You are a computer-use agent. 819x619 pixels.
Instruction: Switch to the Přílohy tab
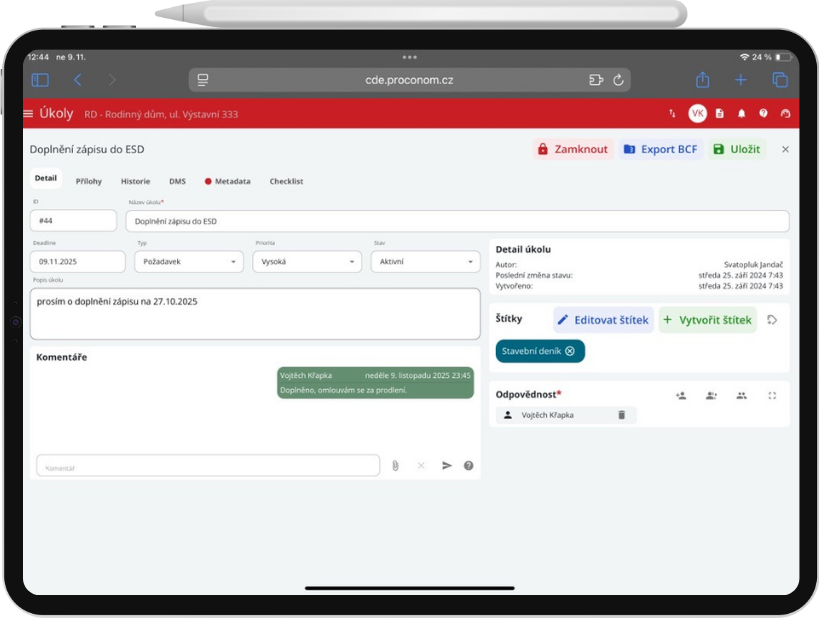point(89,181)
